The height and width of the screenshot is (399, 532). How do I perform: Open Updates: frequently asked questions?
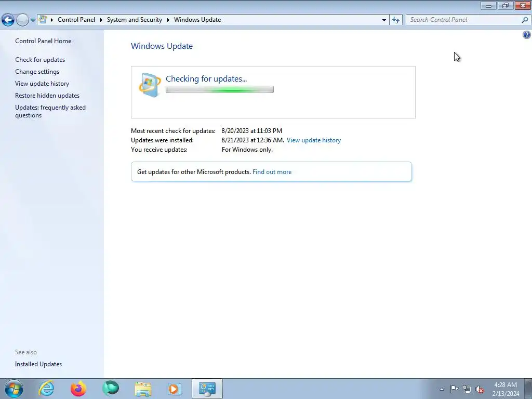[50, 111]
